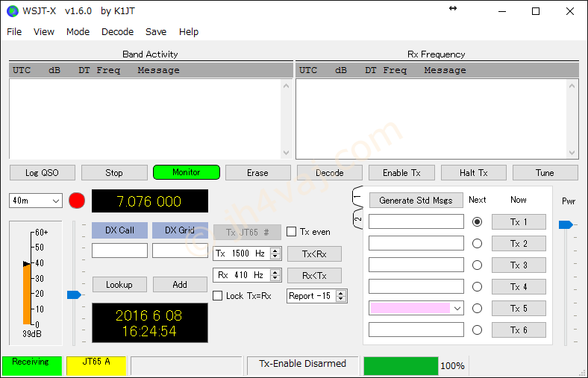
Task: Click the Halt Tx button
Action: point(474,173)
